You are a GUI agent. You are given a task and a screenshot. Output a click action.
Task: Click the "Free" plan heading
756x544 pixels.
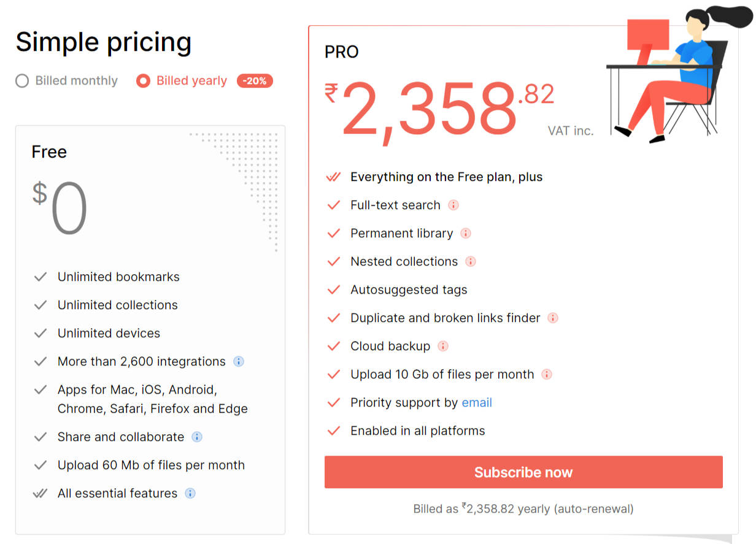click(x=48, y=151)
